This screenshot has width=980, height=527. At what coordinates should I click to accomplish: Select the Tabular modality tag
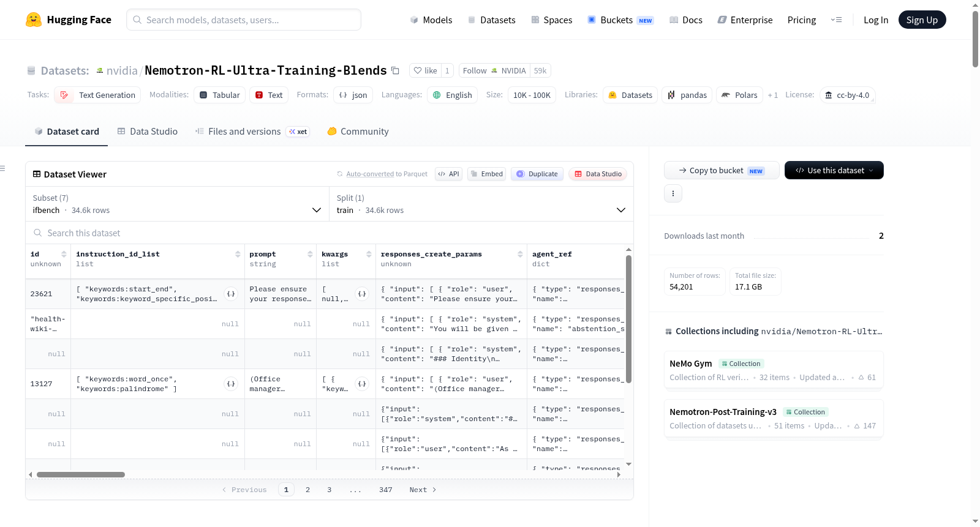pyautogui.click(x=220, y=95)
